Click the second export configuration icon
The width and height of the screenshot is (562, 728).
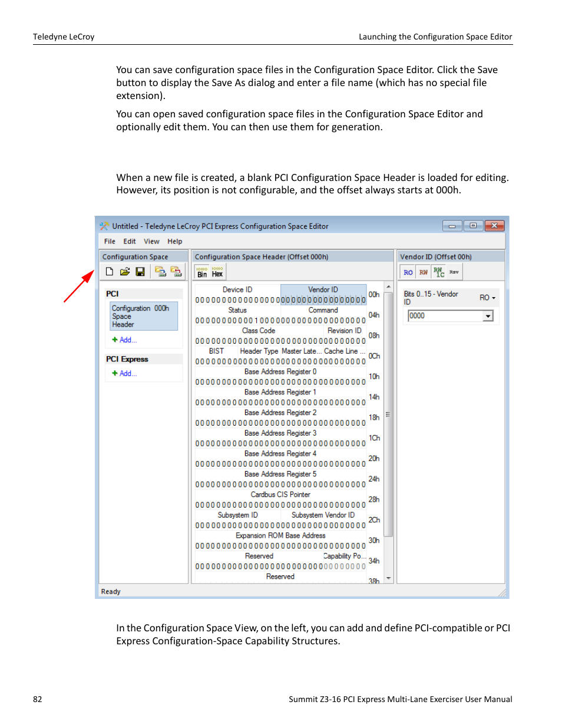point(176,272)
